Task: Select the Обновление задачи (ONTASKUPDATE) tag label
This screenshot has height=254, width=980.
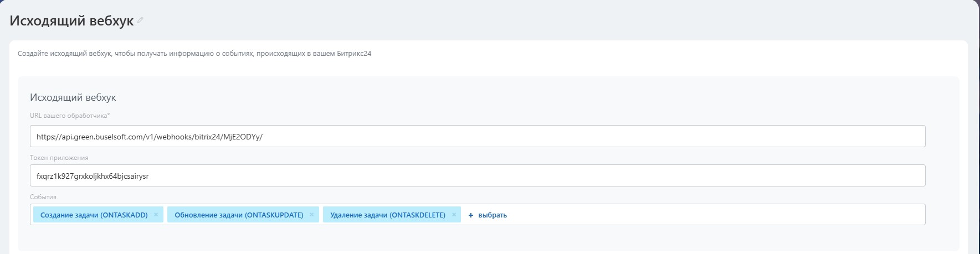Action: (239, 215)
